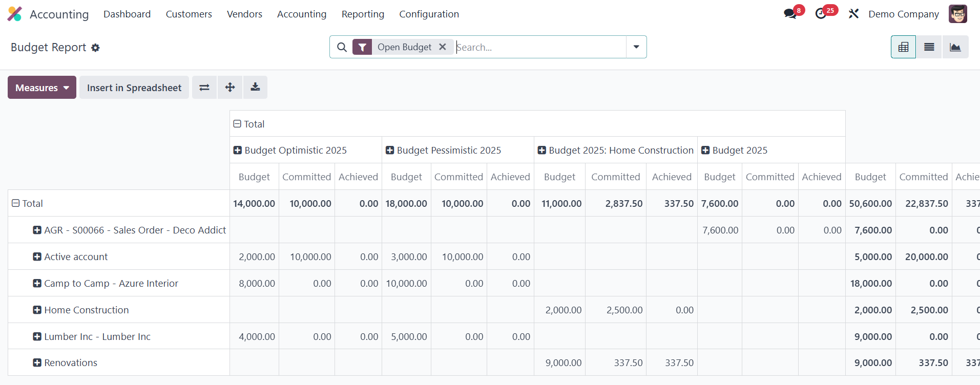Open the Vendors menu
Viewport: 980px width, 385px height.
click(244, 14)
